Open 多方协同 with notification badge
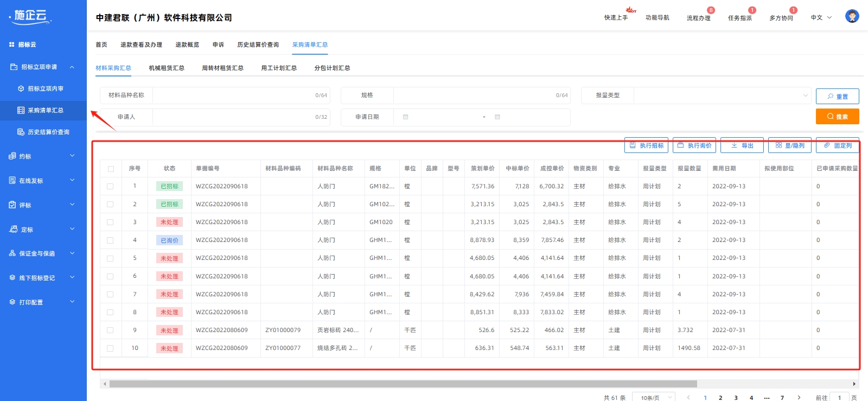 [x=781, y=18]
